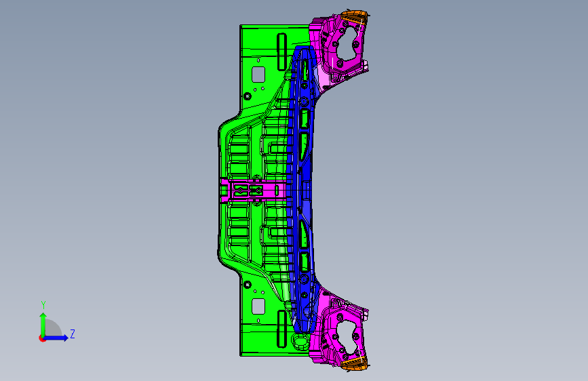
Task: Click the green Y axis arrow of the triad
Action: (x=43, y=324)
